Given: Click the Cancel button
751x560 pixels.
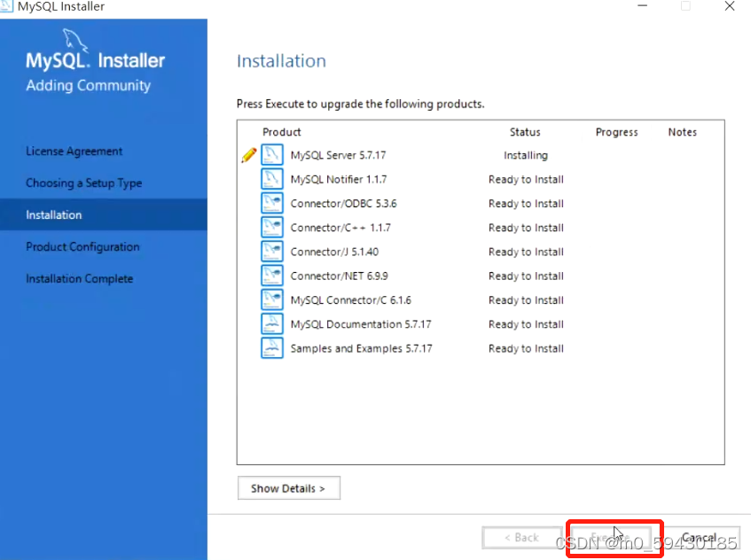Looking at the screenshot, I should 700,538.
